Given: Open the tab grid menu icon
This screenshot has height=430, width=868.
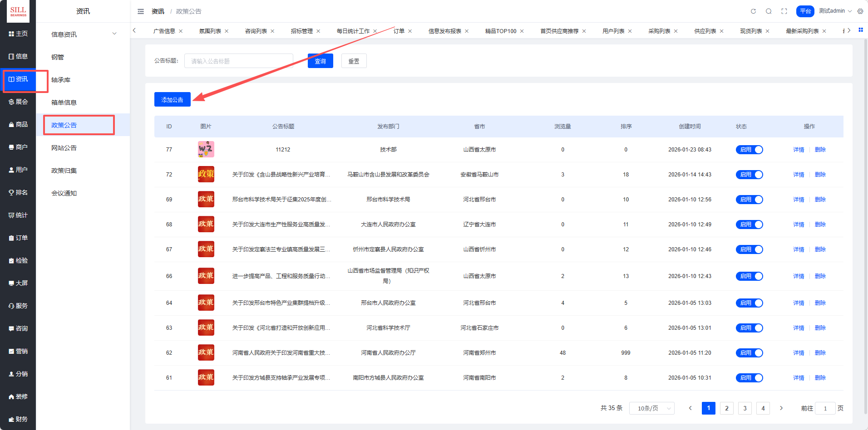Looking at the screenshot, I should click(x=861, y=30).
